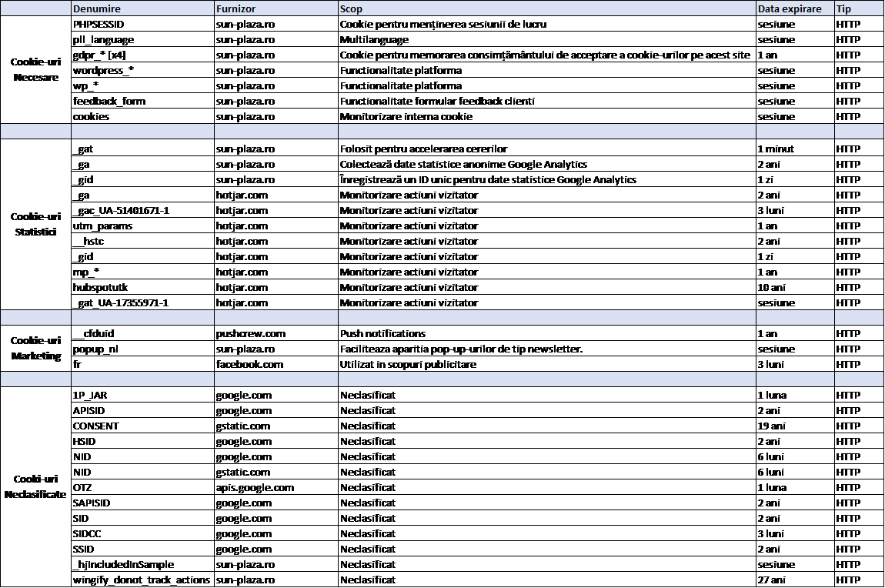Select the '27 ani' expiry cell
This screenshot has height=588, width=885.
[x=795, y=580]
